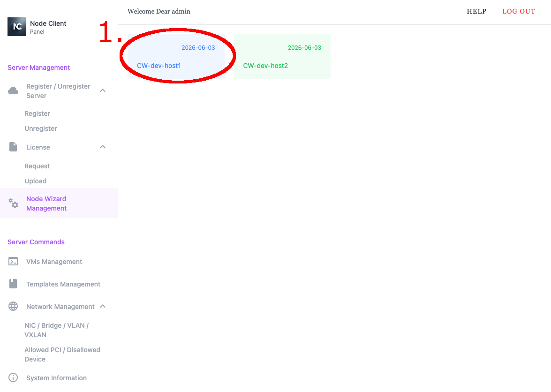Click the HELP link
This screenshot has width=551, height=392.
(476, 11)
